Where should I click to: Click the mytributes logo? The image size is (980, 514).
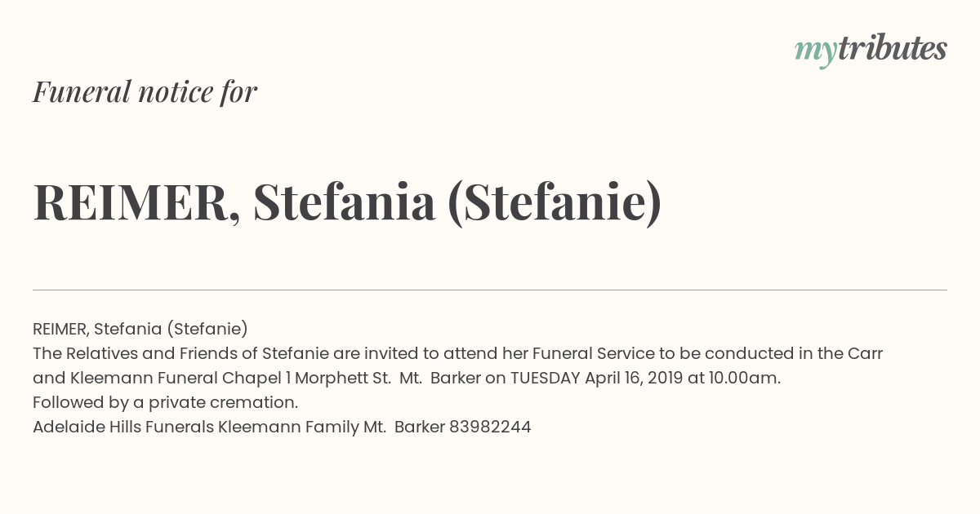pos(871,51)
